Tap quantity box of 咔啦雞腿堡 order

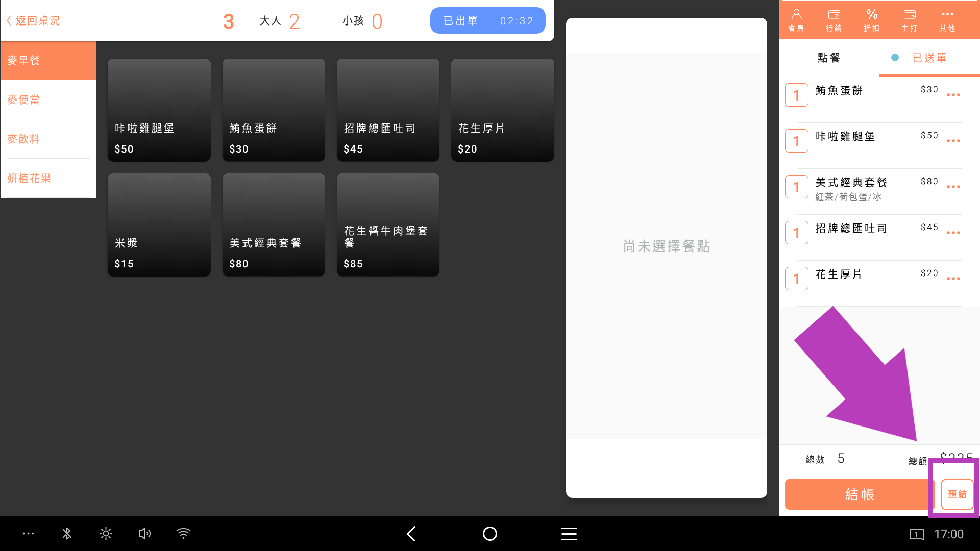tap(796, 141)
